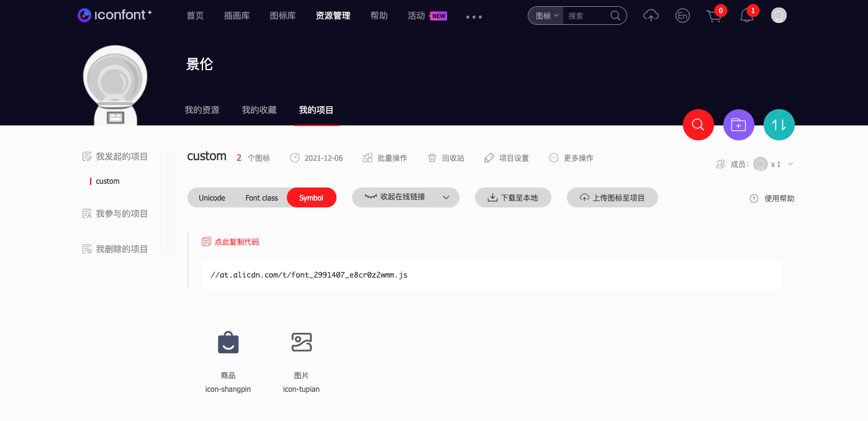
Task: Select the Symbol mode
Action: click(311, 197)
